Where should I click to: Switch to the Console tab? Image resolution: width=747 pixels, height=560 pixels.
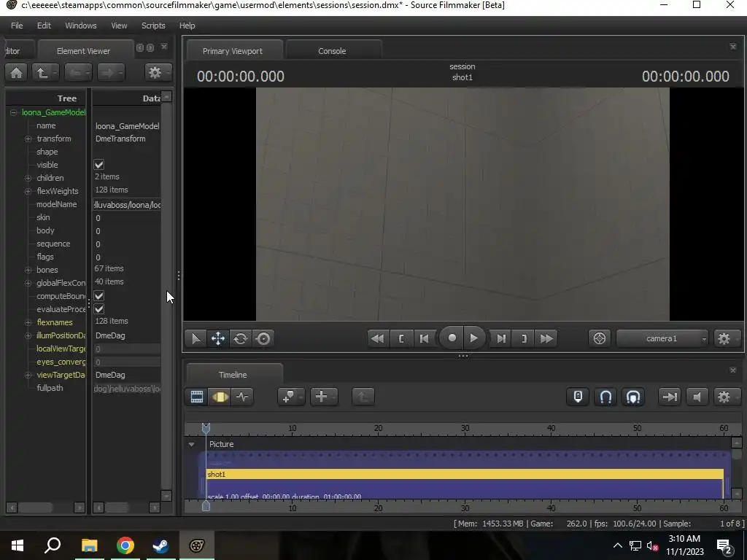point(332,51)
